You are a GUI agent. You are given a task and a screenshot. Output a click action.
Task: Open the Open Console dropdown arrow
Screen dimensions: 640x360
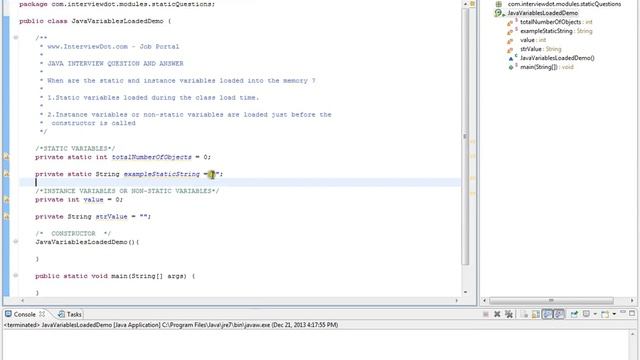(x=614, y=314)
